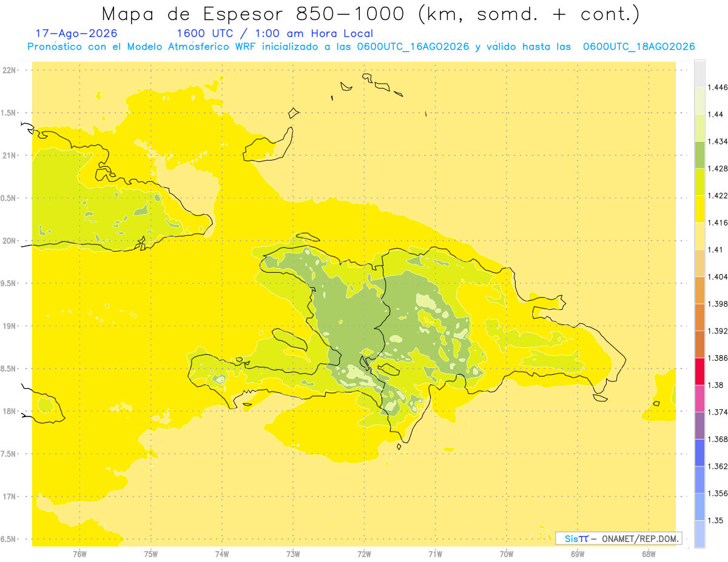Viewport: 728px width, 562px height.
Task: Click the colorbar value '1.422'
Action: [718, 196]
